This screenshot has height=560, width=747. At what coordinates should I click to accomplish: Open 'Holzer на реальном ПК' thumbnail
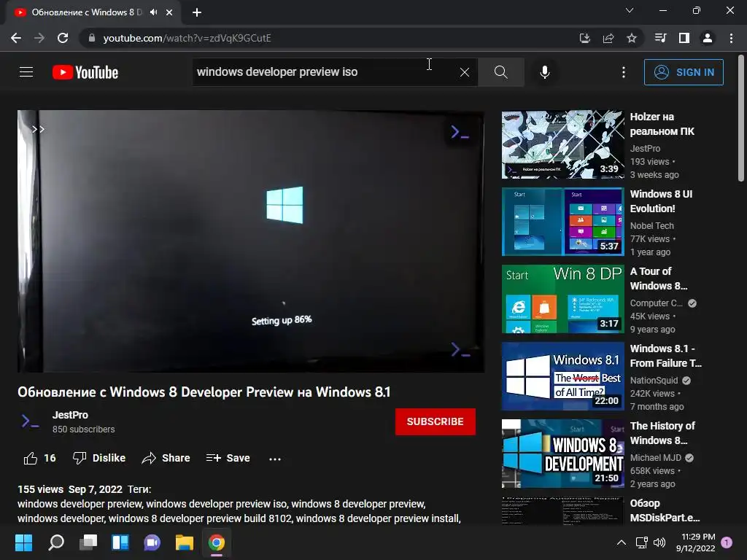pyautogui.click(x=562, y=145)
